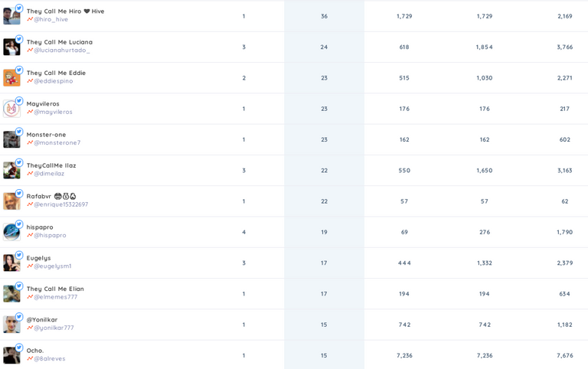Image resolution: width=588 pixels, height=369 pixels.
Task: Click the They Call Me Elian name
Action: (55, 289)
